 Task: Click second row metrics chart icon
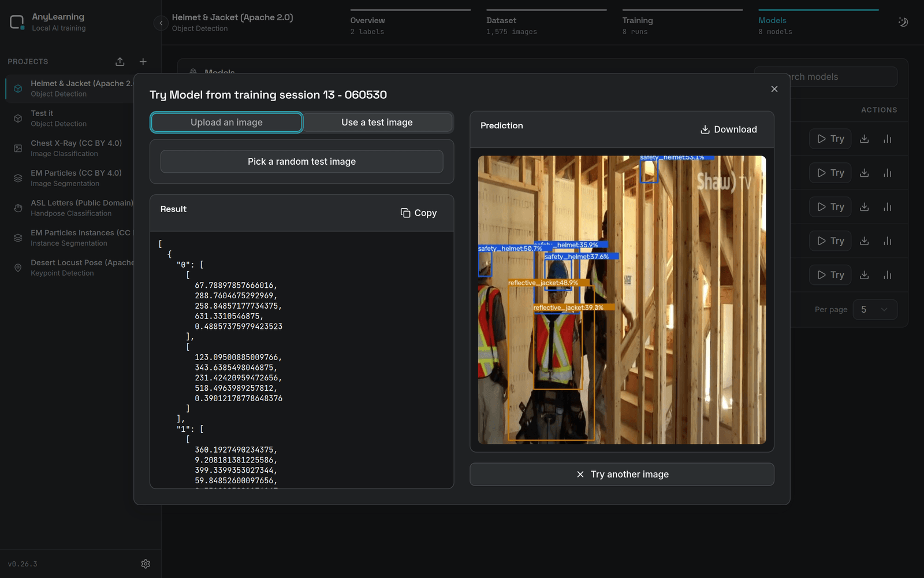(x=888, y=173)
